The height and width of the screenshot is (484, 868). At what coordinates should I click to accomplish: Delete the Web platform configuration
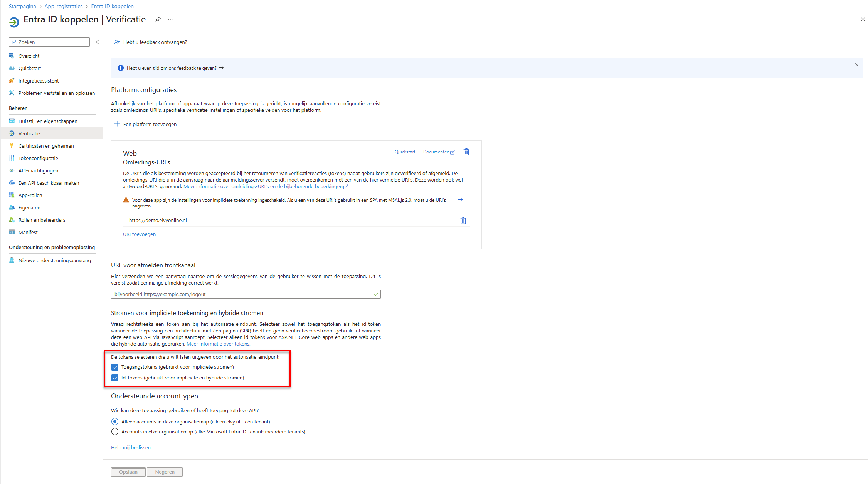pyautogui.click(x=466, y=152)
